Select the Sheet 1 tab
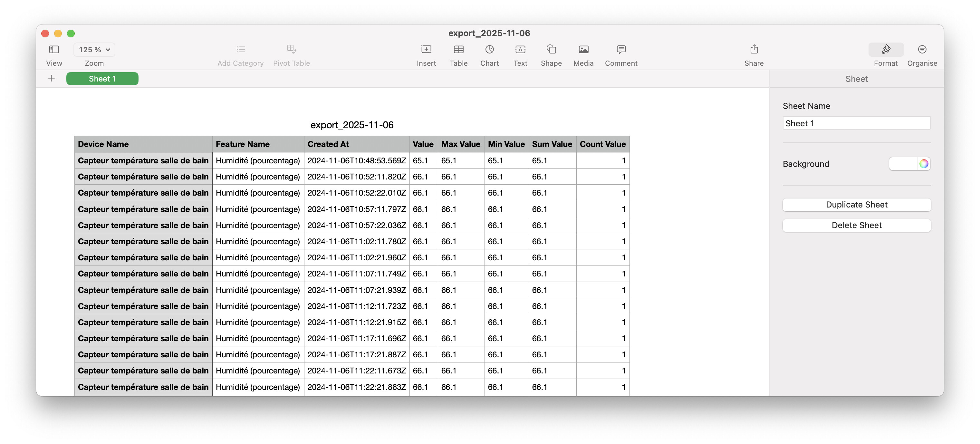 tap(102, 79)
